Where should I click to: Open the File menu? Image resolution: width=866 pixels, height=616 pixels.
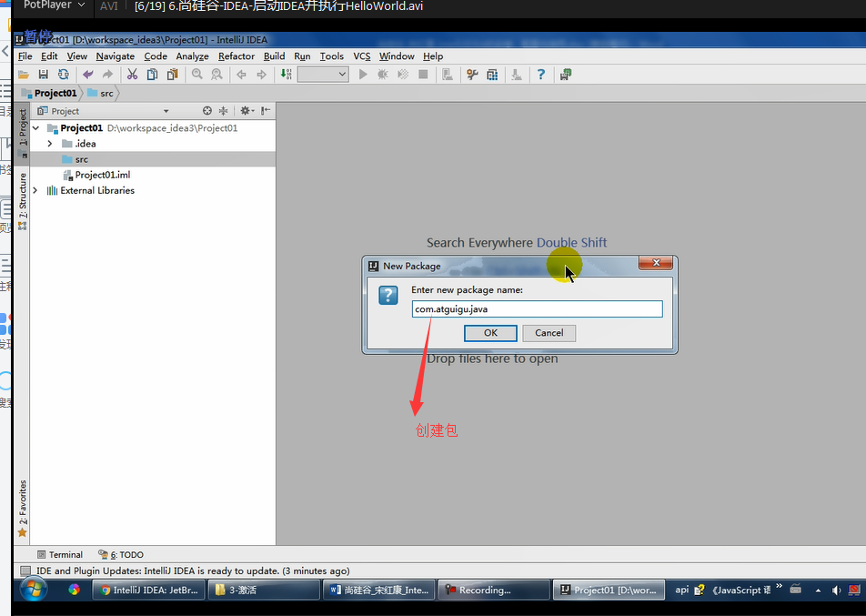pos(25,56)
